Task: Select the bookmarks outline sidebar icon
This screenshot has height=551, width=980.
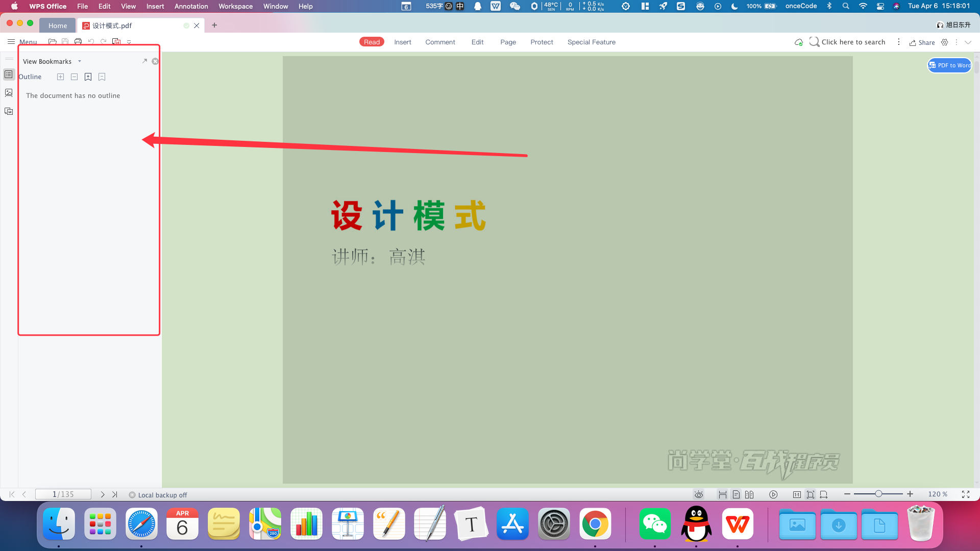Action: click(9, 74)
